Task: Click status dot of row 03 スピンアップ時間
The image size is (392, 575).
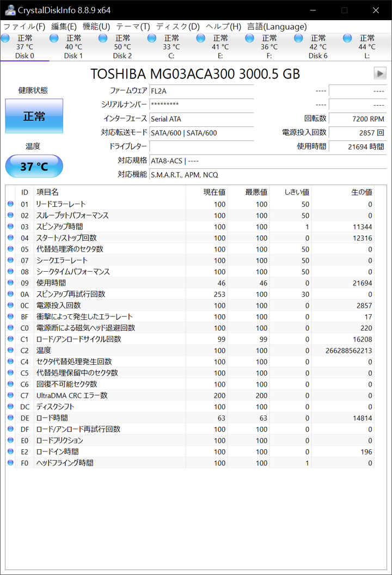Action: [x=10, y=227]
